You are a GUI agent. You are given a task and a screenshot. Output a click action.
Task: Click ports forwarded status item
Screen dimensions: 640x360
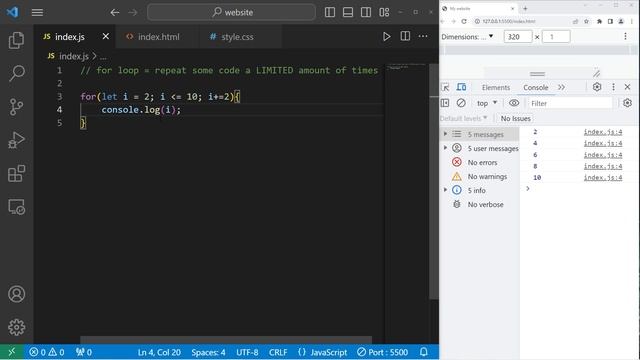tap(84, 352)
